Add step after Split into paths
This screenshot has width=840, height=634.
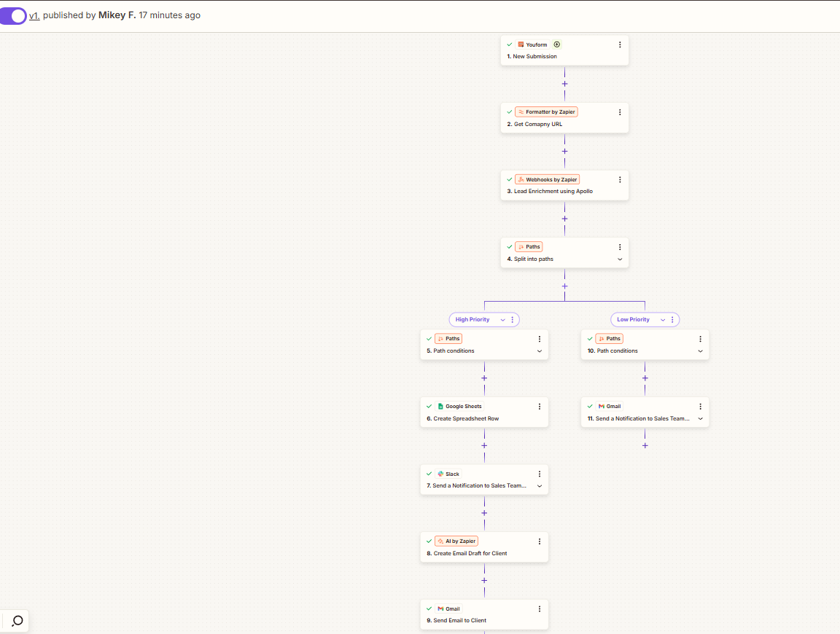[564, 286]
